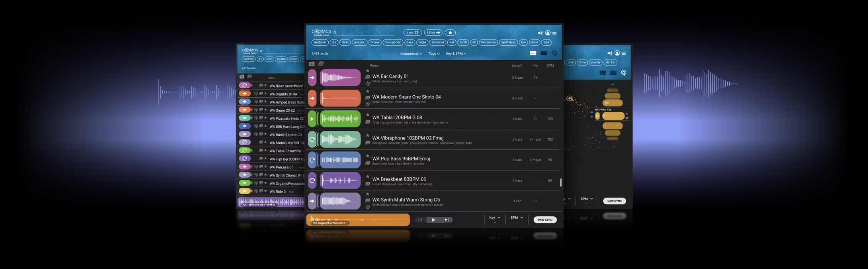Screen dimensions: 868x269
Task: Click the speaker volume icon in the center window
Action: click(x=540, y=33)
